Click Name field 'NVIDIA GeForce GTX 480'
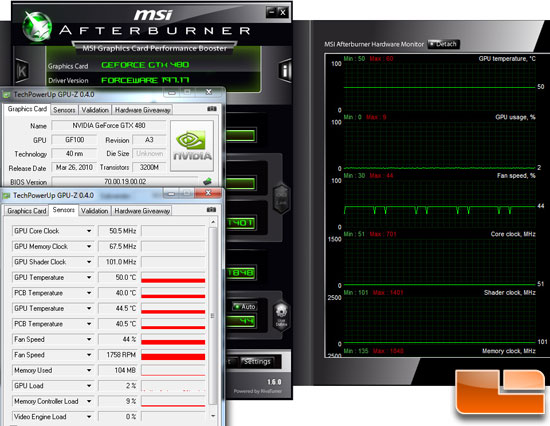 tap(108, 125)
